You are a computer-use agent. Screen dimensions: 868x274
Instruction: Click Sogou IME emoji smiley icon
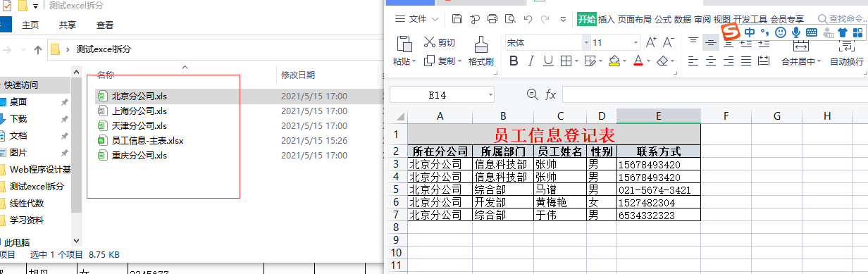[781, 32]
